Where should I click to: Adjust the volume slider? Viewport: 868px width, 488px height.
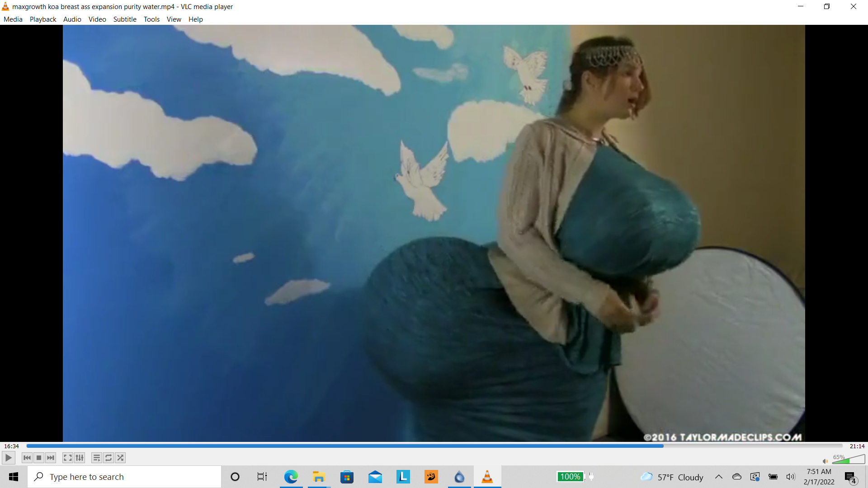[x=849, y=460]
